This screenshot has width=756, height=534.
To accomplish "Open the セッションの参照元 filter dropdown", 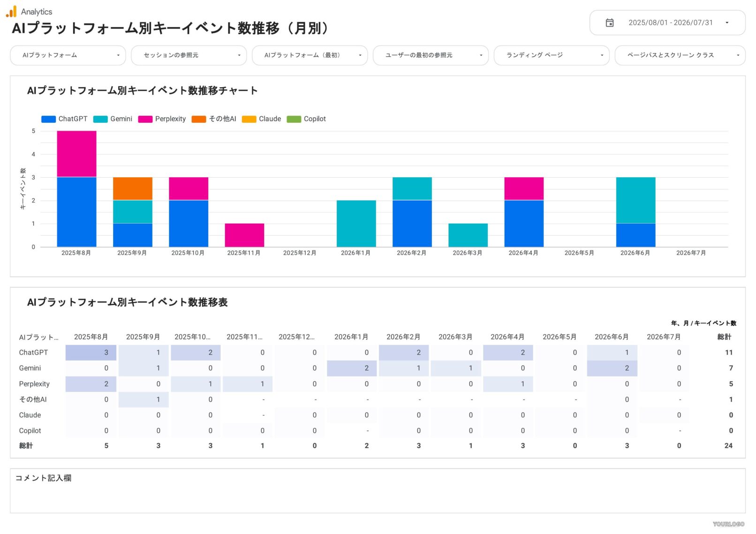I will point(189,55).
